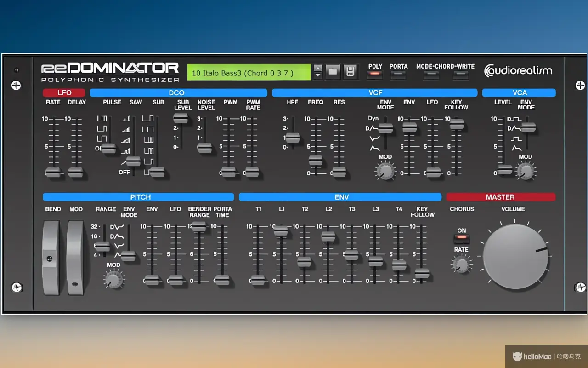Click the LFO RATE slider handle
This screenshot has width=588, height=368.
click(x=53, y=172)
